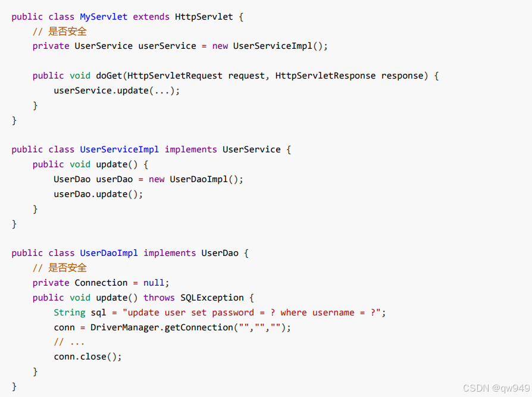Click the HttpServlet superclass text

pyautogui.click(x=204, y=17)
